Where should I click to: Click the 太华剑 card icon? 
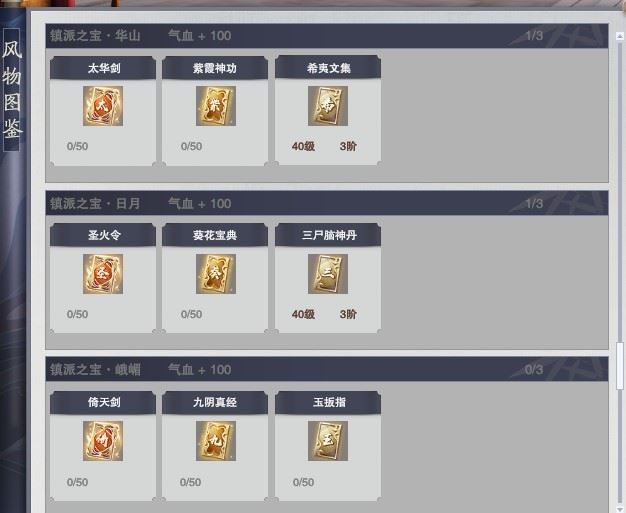pos(103,106)
